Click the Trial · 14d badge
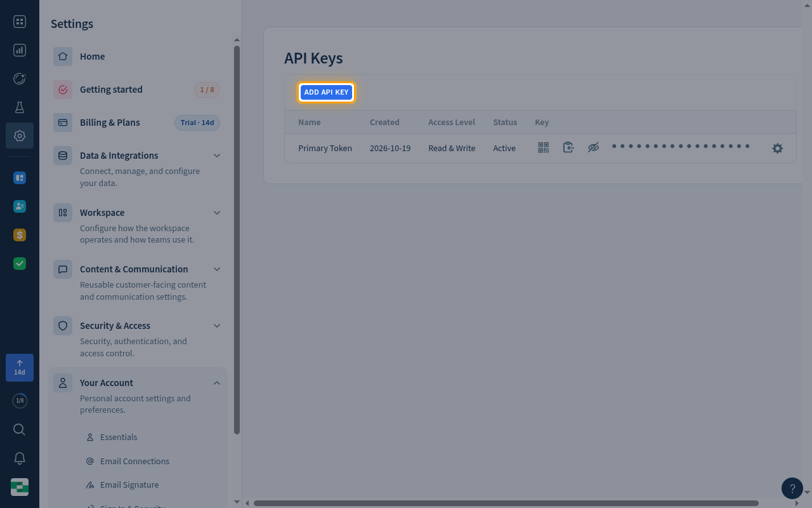 [197, 123]
